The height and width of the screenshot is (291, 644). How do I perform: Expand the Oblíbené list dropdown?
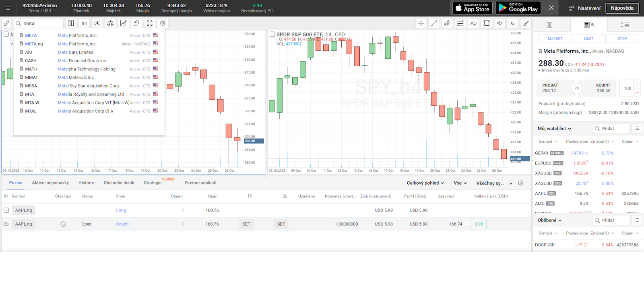point(550,220)
